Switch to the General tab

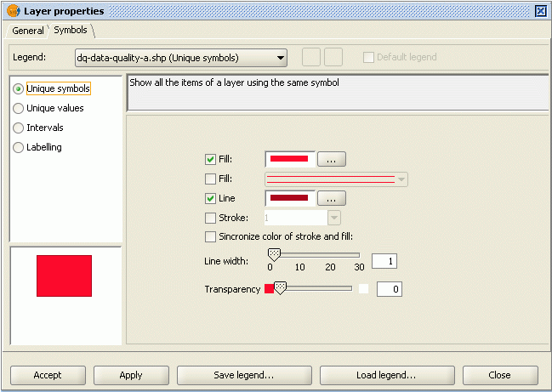click(x=28, y=31)
